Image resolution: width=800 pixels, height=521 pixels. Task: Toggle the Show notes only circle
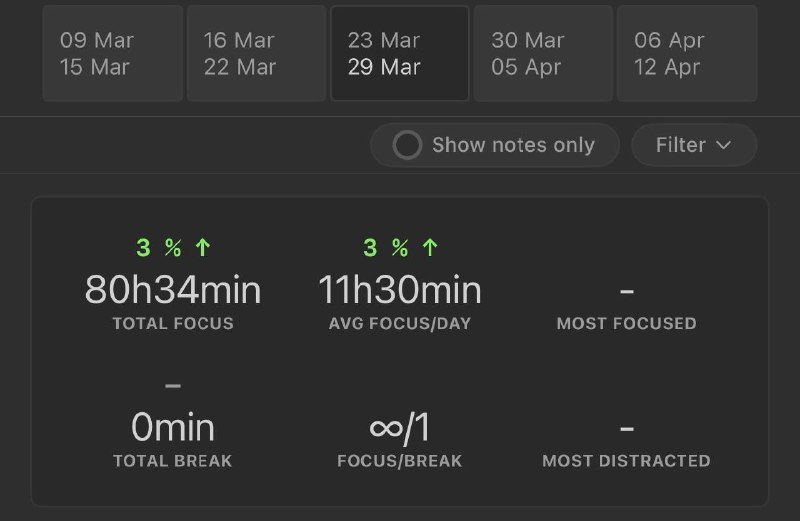point(407,145)
